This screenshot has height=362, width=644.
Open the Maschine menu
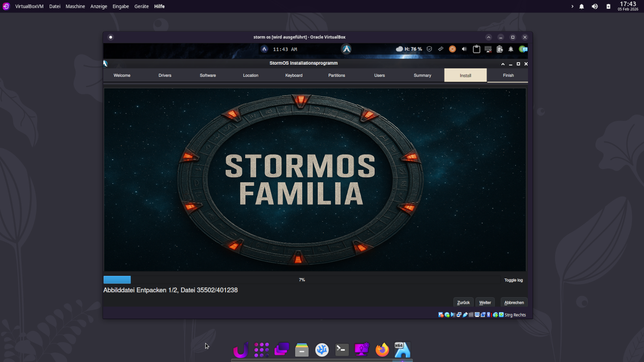[75, 7]
